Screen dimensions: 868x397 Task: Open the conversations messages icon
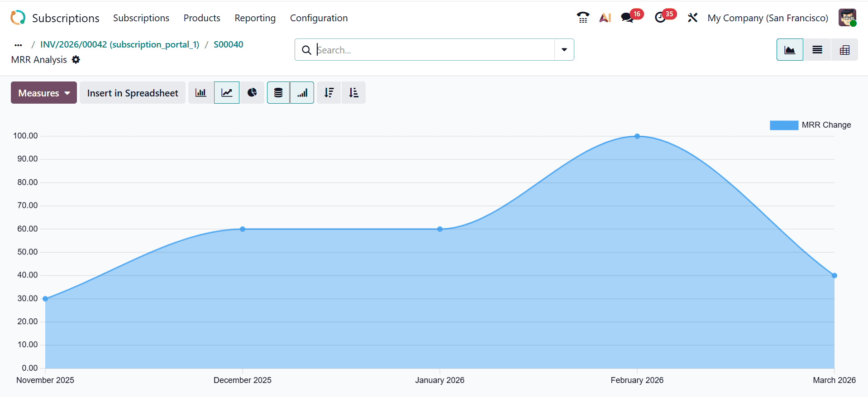pyautogui.click(x=627, y=18)
